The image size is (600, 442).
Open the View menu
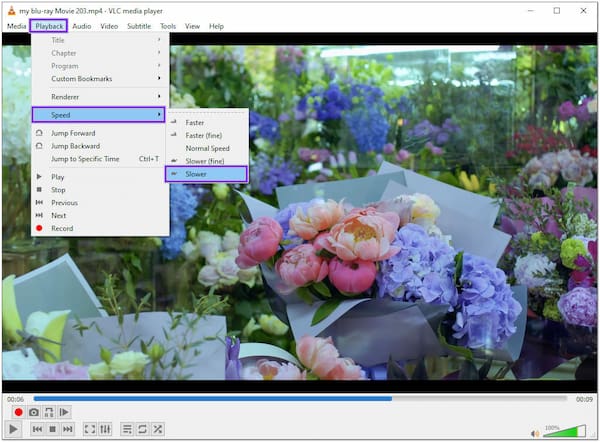click(192, 26)
